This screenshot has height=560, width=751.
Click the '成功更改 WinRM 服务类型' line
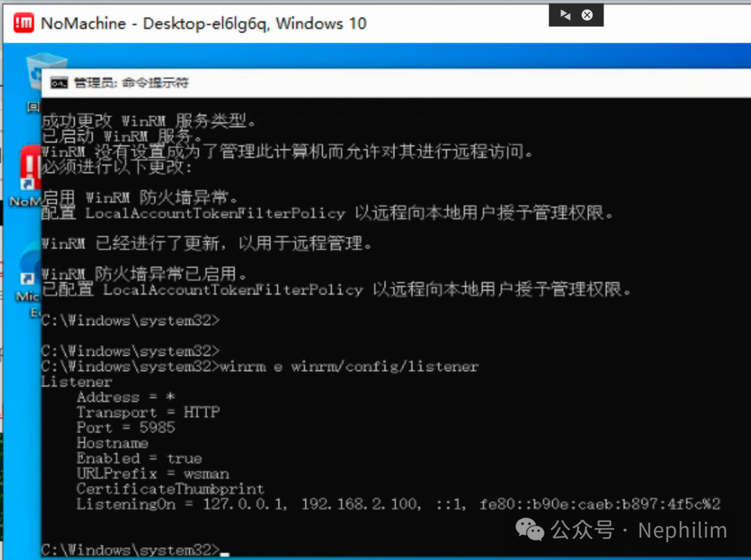[149, 121]
